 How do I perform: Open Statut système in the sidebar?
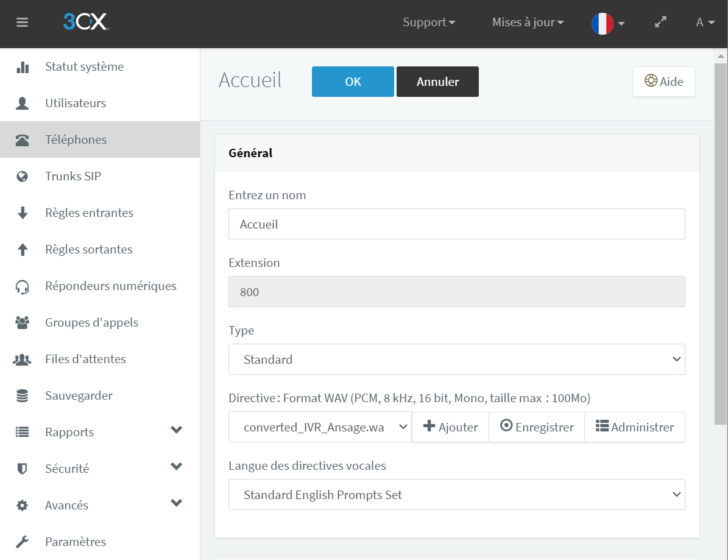click(100, 66)
